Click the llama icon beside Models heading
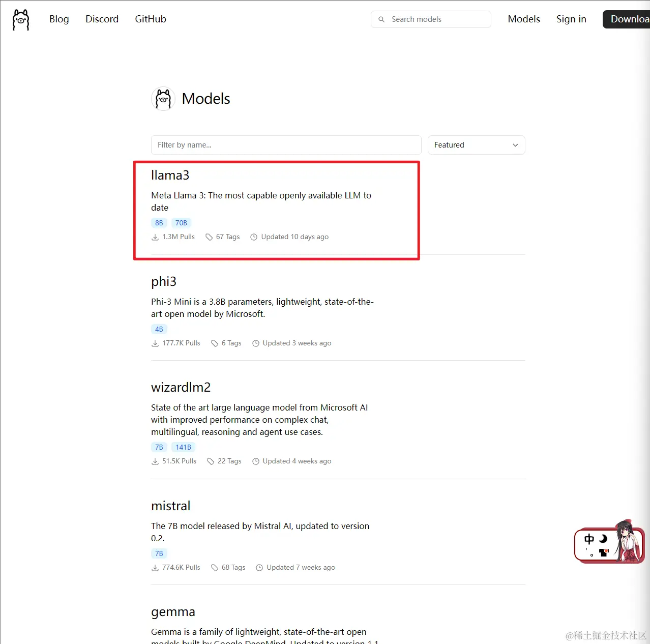The height and width of the screenshot is (644, 650). point(163,99)
